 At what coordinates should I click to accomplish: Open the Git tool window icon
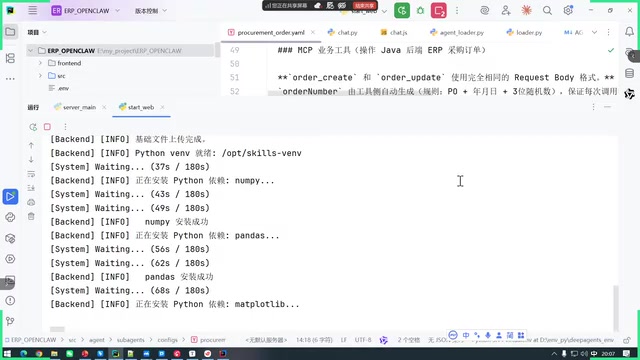point(10,322)
